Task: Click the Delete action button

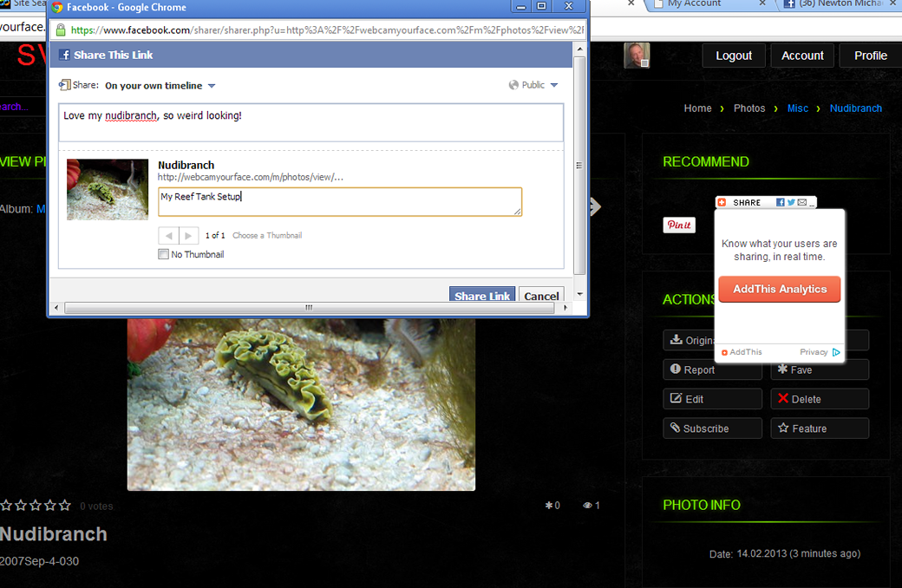Action: point(820,399)
